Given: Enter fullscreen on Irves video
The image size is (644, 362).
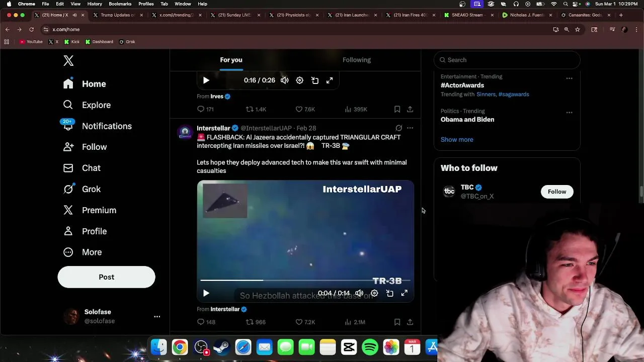Looking at the screenshot, I should point(330,80).
